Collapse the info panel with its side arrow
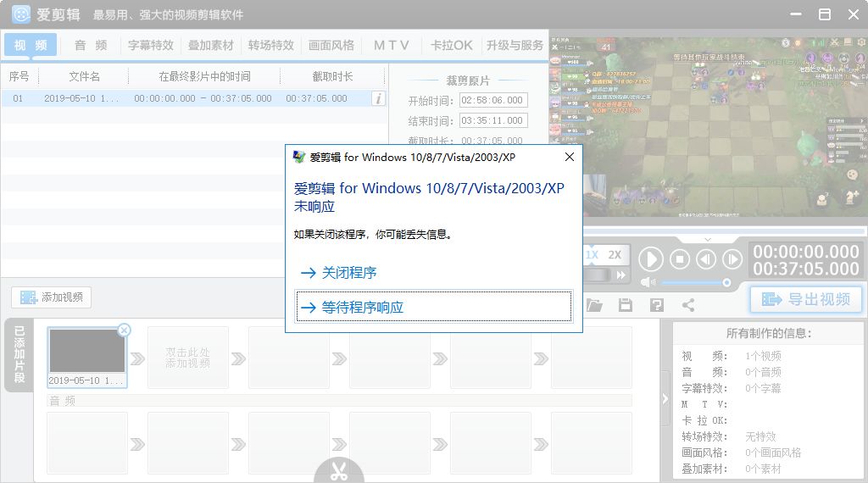 665,398
